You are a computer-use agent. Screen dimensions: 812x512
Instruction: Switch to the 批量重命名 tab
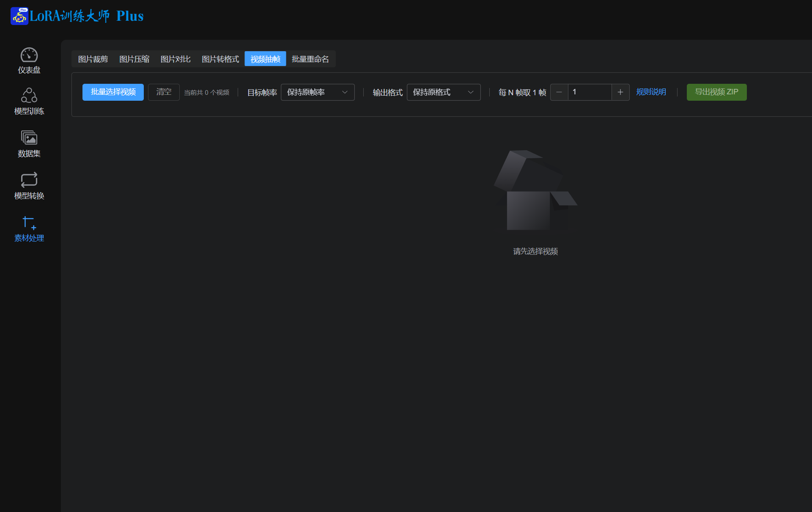point(310,59)
